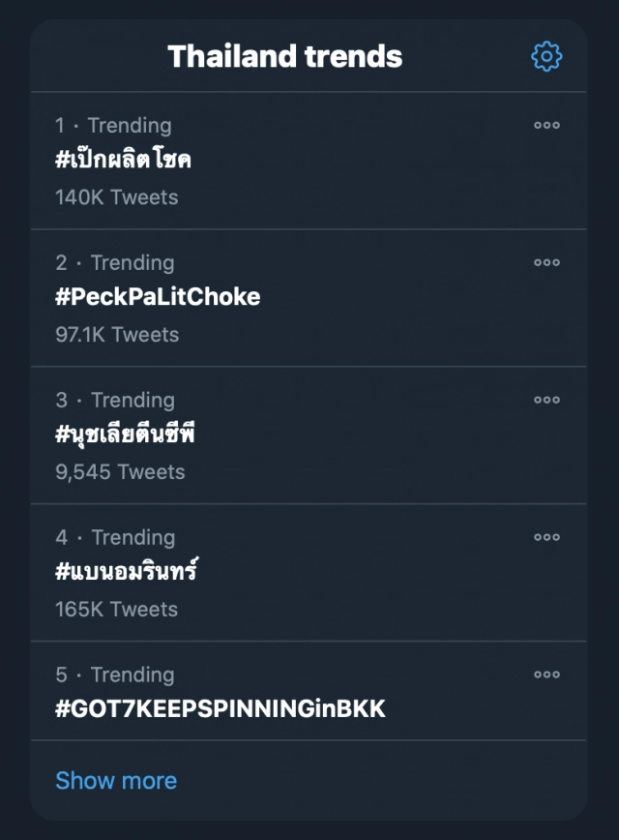Click the more icon next to #แบนอมรินทร์
This screenshot has height=840, width=619.
tap(546, 537)
